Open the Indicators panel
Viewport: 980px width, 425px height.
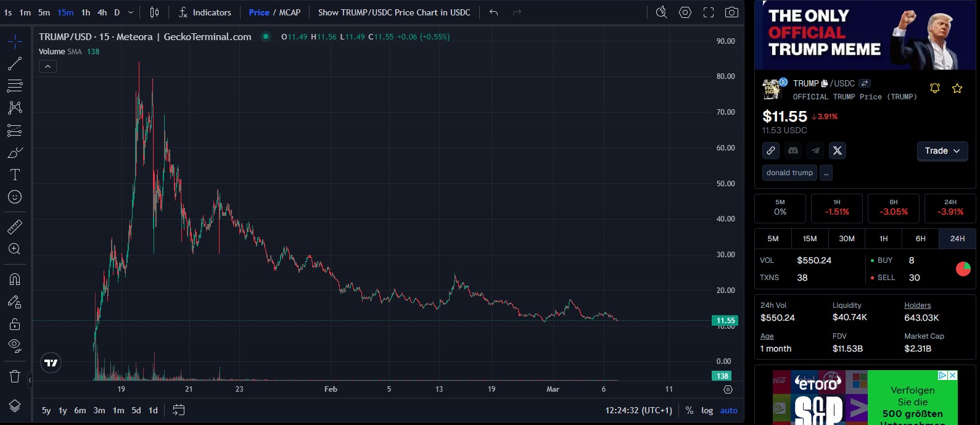[205, 12]
